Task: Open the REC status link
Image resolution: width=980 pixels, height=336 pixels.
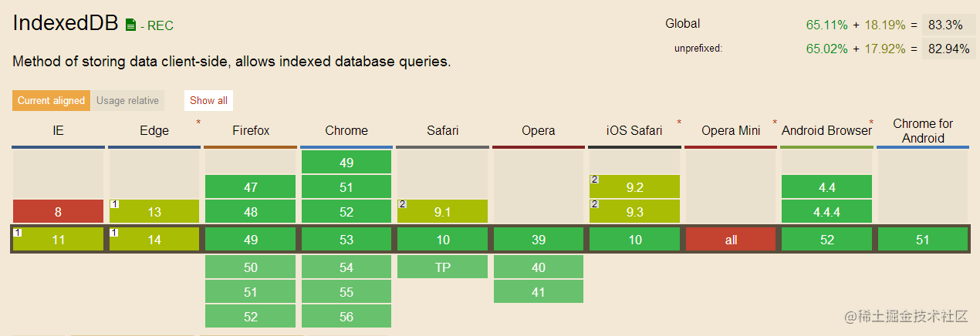Action: click(x=160, y=25)
